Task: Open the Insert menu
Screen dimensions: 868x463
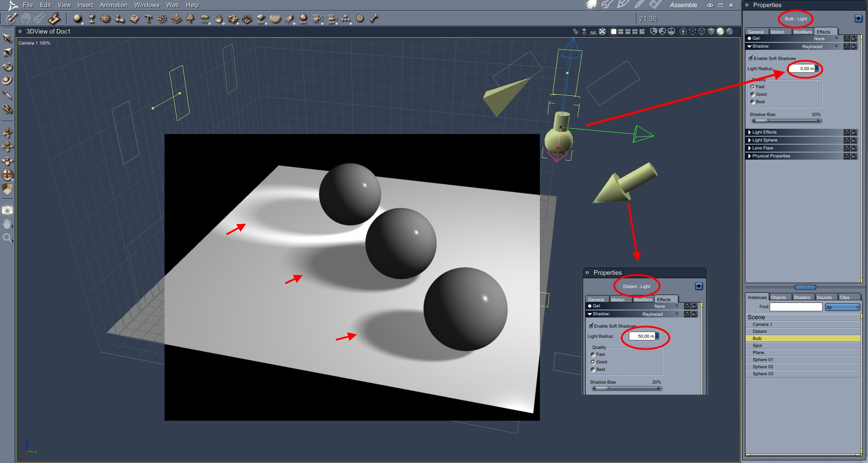Action: click(85, 5)
